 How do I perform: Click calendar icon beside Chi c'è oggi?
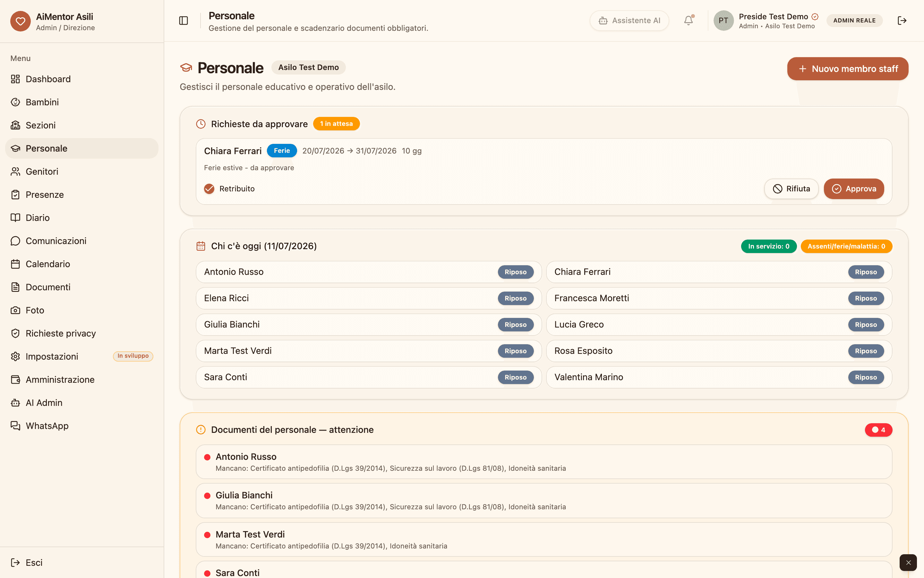click(201, 246)
